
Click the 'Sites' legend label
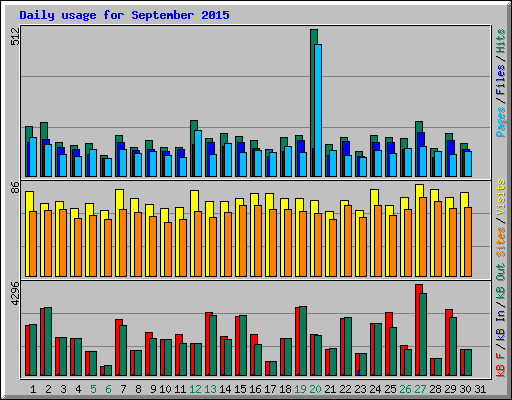click(x=501, y=242)
